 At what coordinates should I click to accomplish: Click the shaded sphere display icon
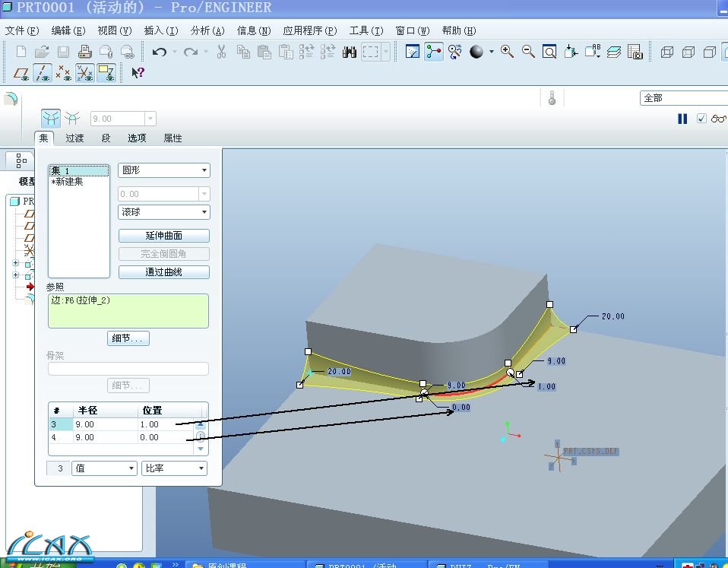click(x=476, y=52)
